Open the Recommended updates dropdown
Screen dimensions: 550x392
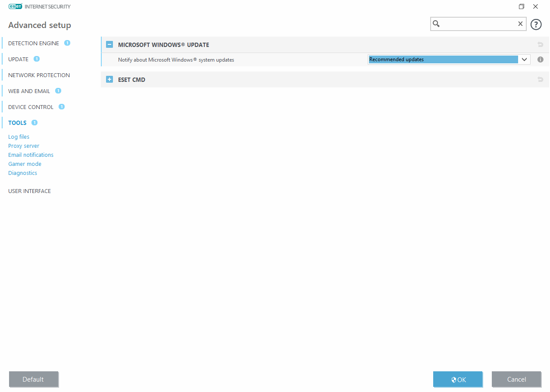coord(449,59)
